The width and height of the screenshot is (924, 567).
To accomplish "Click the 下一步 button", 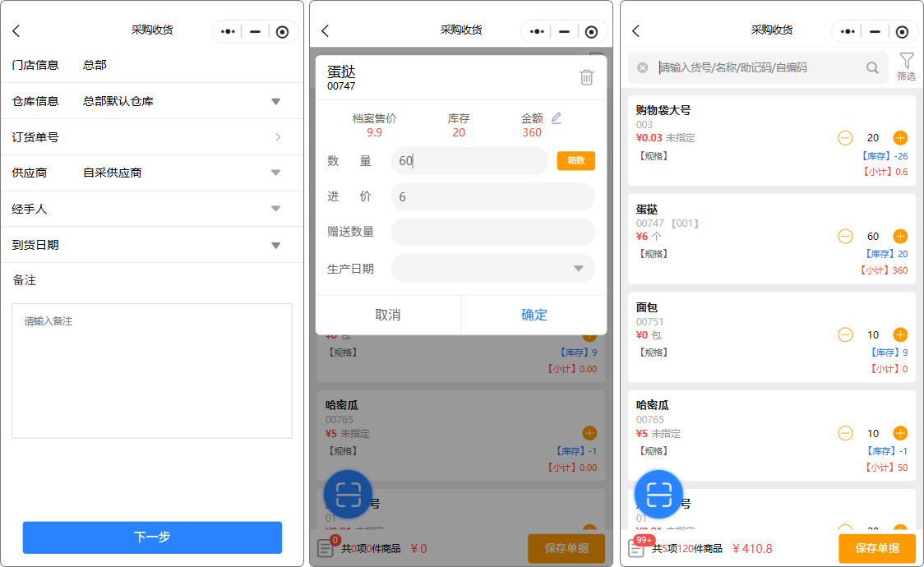I will point(152,537).
